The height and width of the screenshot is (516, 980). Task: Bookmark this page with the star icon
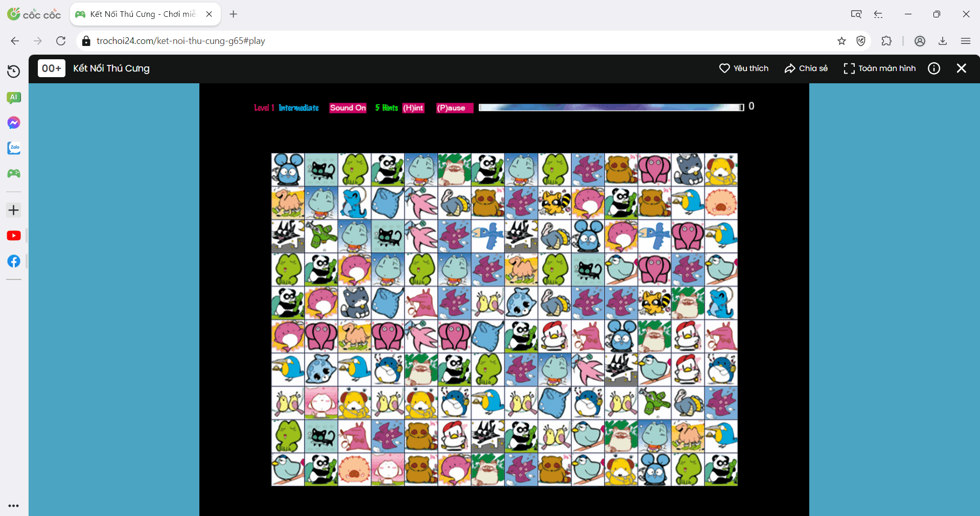[841, 41]
